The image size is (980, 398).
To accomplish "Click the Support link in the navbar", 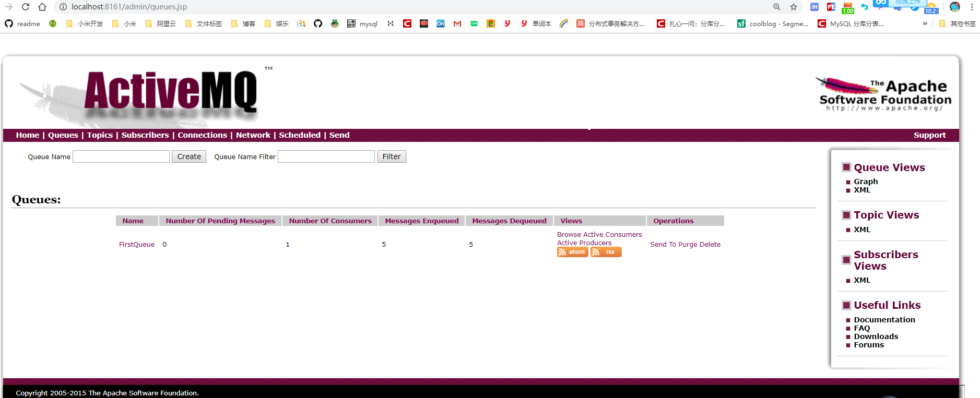I will pos(929,135).
